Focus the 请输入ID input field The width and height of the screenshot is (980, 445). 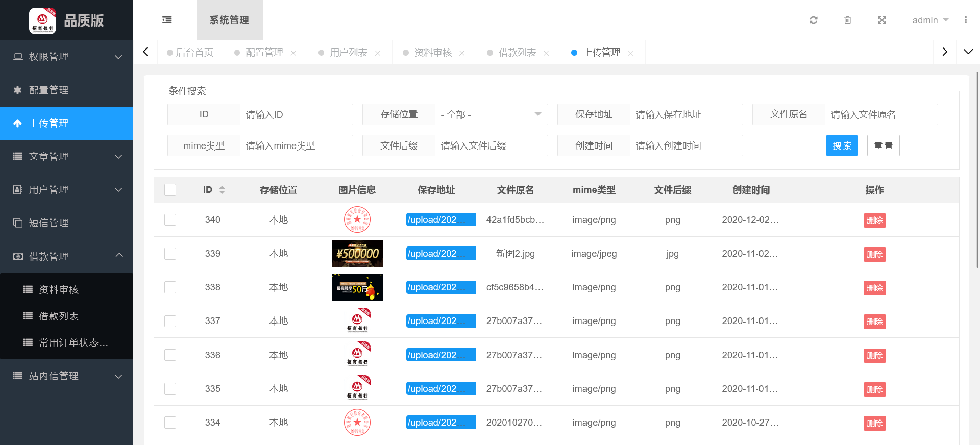point(297,114)
